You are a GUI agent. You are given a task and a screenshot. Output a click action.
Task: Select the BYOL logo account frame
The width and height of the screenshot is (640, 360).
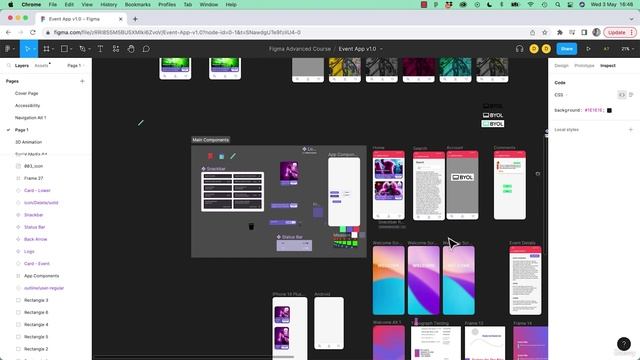click(x=462, y=185)
